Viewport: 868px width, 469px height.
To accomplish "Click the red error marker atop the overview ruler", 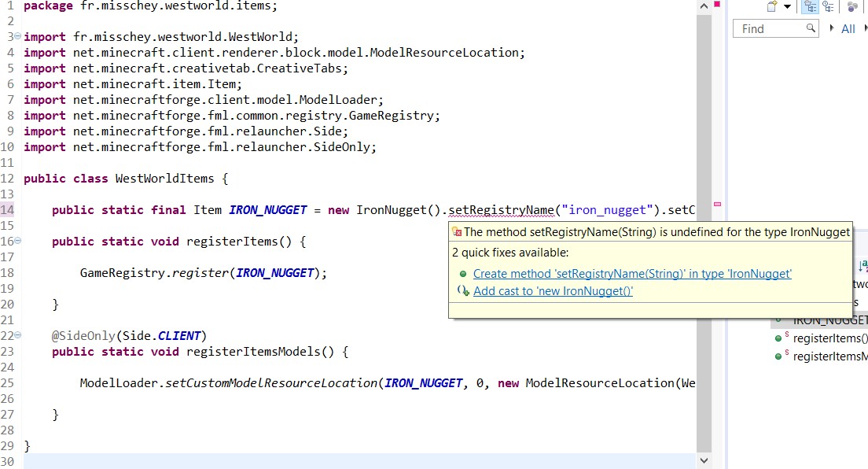I will (717, 6).
